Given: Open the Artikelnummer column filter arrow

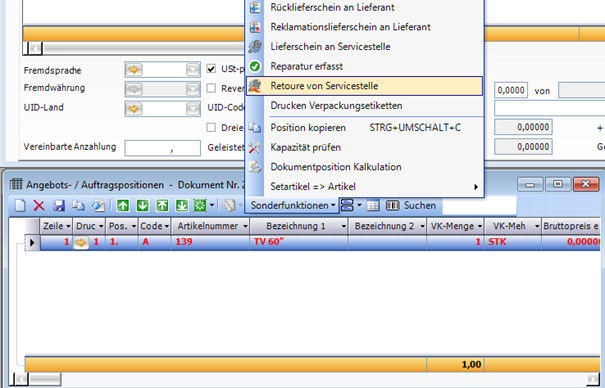Looking at the screenshot, I should pyautogui.click(x=245, y=226).
